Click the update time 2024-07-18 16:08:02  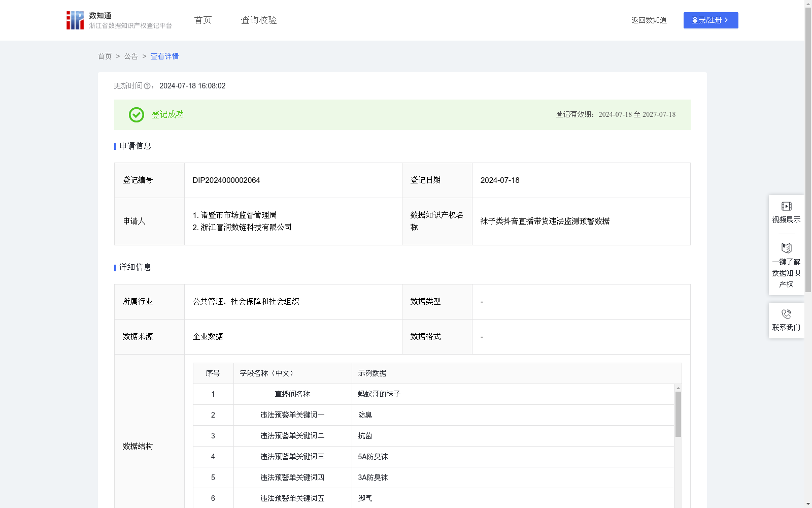[192, 86]
